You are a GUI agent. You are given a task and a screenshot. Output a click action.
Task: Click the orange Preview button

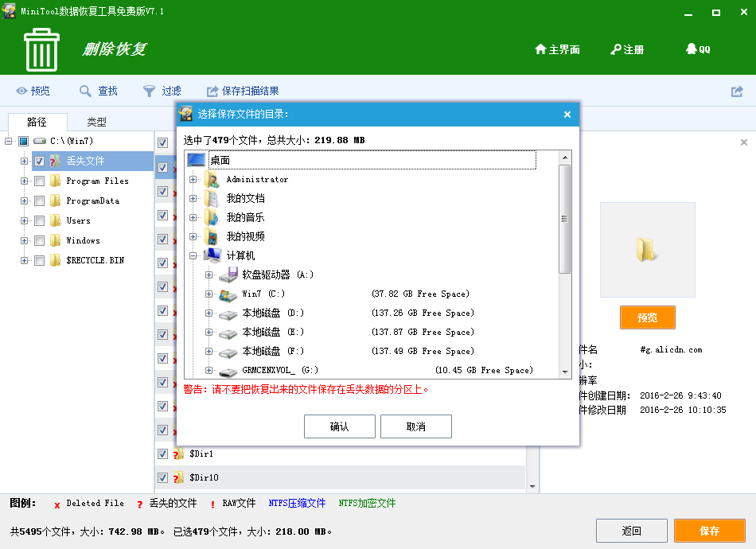[x=647, y=317]
